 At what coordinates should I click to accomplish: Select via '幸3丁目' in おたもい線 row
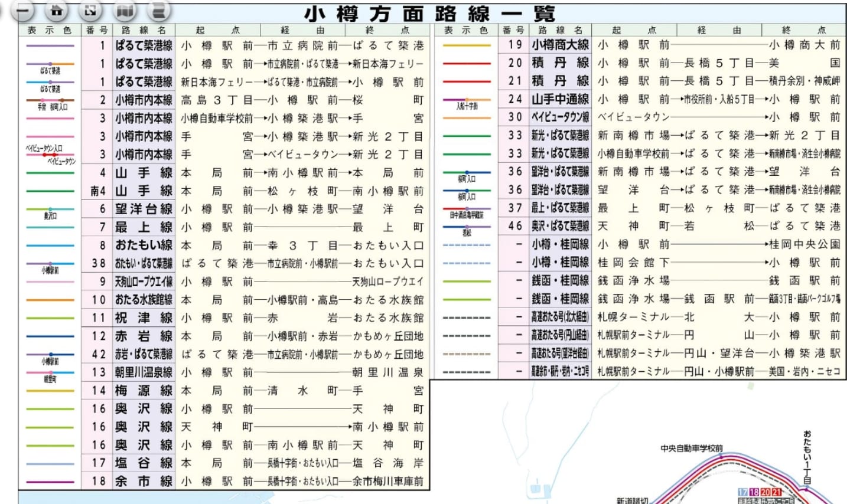tap(302, 246)
